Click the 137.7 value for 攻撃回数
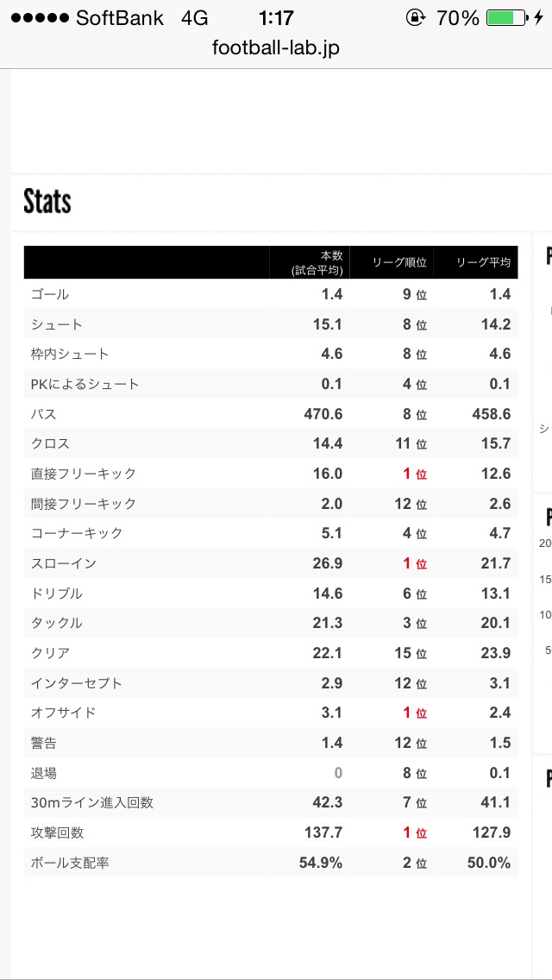This screenshot has height=980, width=552. [323, 832]
